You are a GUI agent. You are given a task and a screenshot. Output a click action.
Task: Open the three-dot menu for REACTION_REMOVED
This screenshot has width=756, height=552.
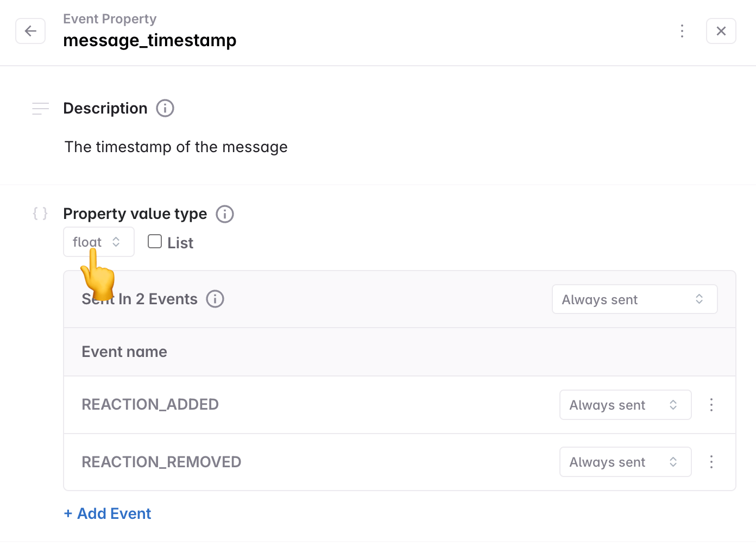coord(711,462)
